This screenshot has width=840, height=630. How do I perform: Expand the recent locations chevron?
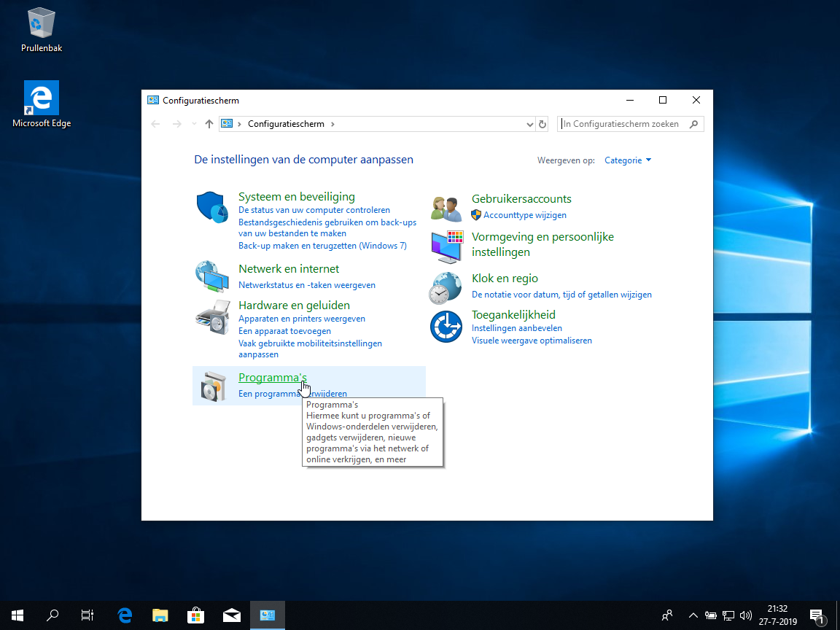[194, 124]
